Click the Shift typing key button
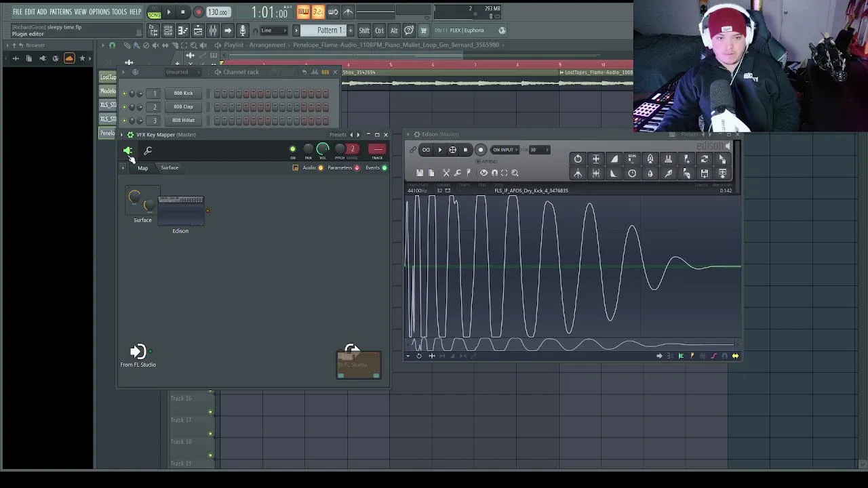This screenshot has height=488, width=868. coord(364,30)
